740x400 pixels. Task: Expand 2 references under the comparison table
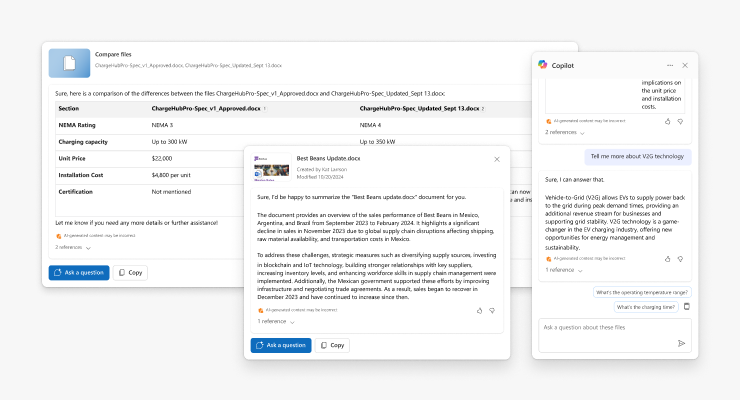click(x=72, y=247)
